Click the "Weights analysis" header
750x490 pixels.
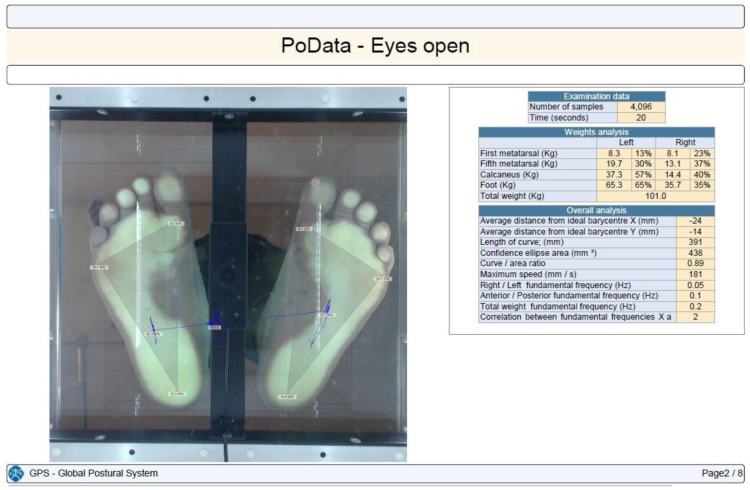point(596,132)
